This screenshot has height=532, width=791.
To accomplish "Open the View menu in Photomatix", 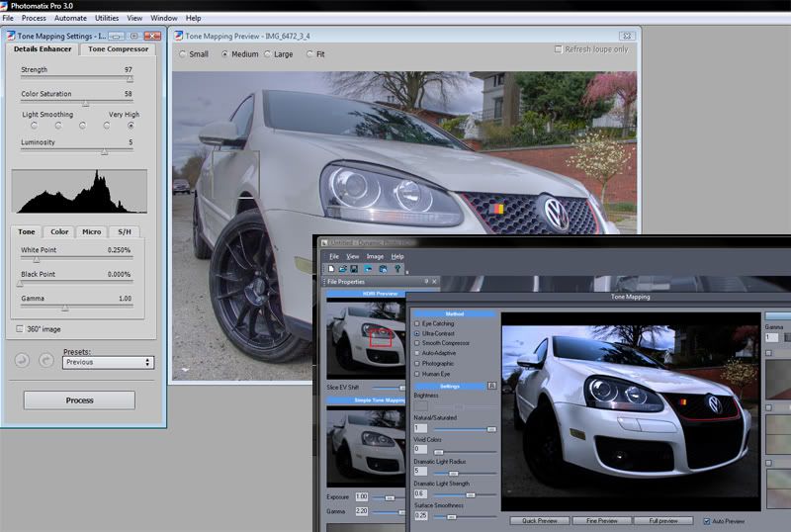I will (134, 18).
